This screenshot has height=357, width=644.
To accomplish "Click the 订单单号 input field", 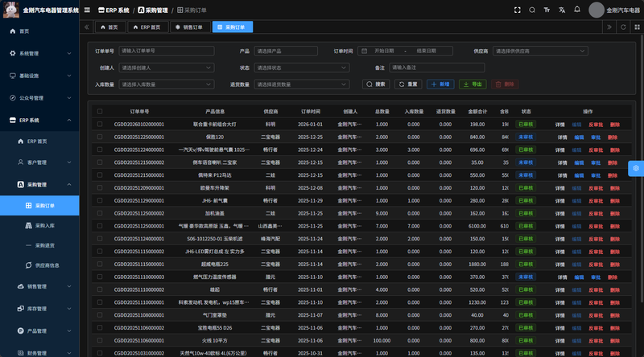I will 166,51.
